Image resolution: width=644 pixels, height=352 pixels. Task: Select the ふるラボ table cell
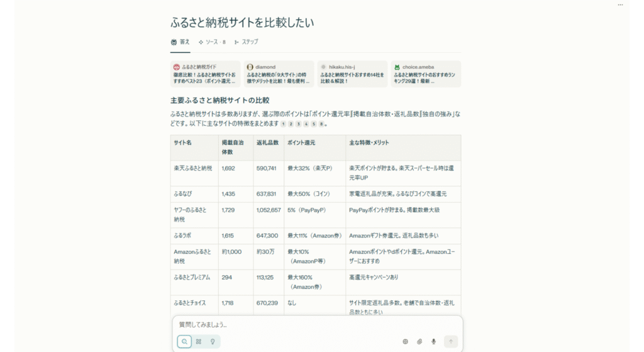194,236
